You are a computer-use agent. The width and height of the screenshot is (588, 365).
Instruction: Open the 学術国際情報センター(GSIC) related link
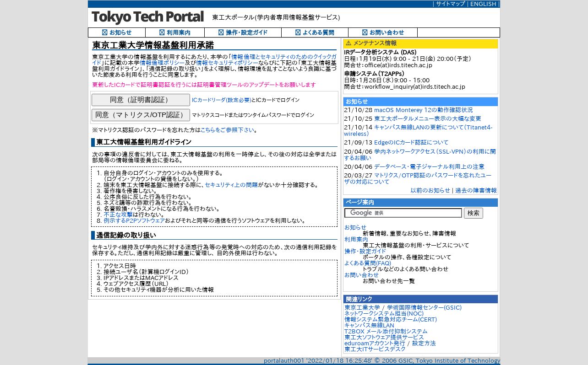pos(424,308)
